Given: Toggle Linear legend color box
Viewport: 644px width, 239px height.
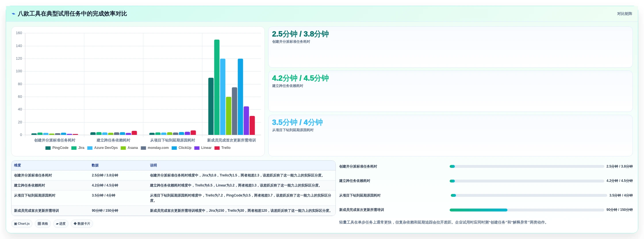Looking at the screenshot, I should [197, 148].
